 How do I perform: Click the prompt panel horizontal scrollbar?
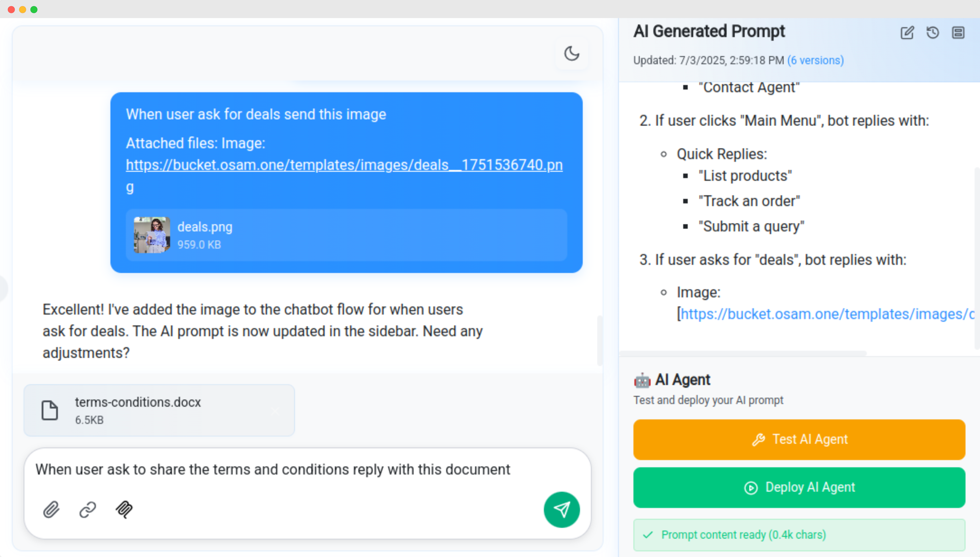tap(743, 353)
